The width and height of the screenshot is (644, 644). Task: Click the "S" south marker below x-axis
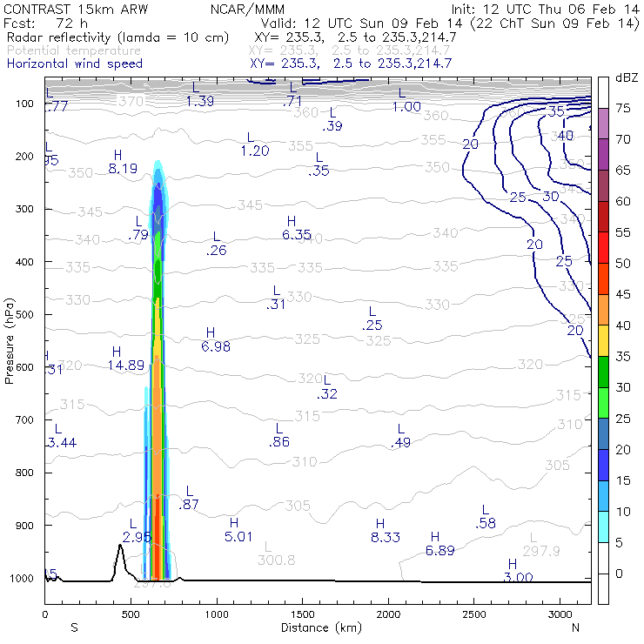pos(74,627)
